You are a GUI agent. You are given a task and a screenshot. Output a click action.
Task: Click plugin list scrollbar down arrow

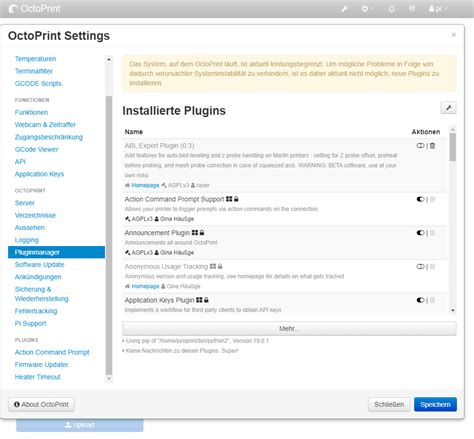[x=452, y=310]
